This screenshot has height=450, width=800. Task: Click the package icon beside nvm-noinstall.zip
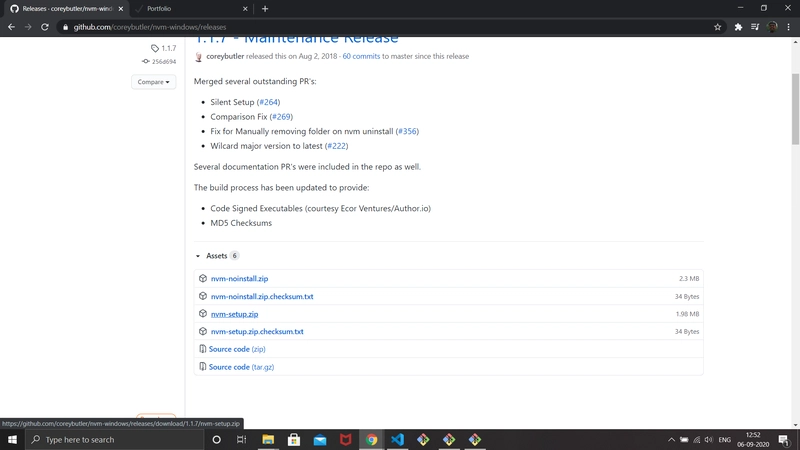[203, 278]
